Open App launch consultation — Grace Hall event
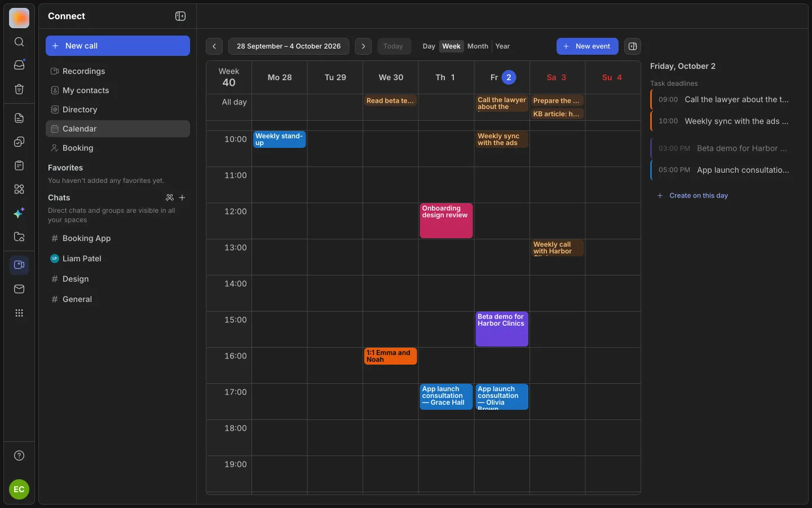The height and width of the screenshot is (508, 812). tap(446, 397)
